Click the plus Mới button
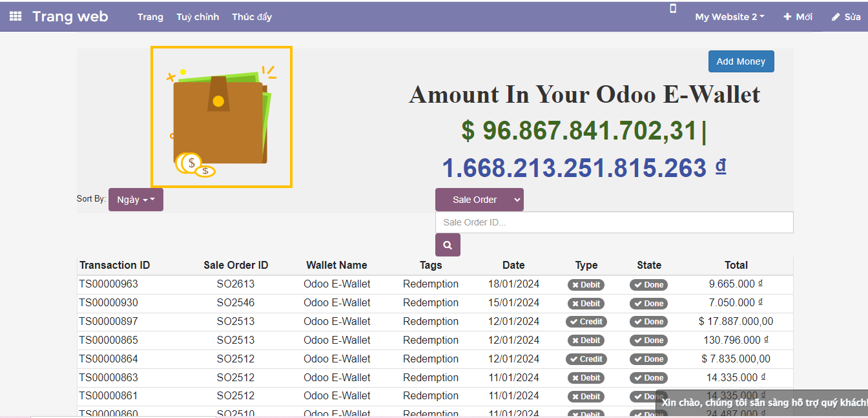868x418 pixels. pyautogui.click(x=798, y=17)
